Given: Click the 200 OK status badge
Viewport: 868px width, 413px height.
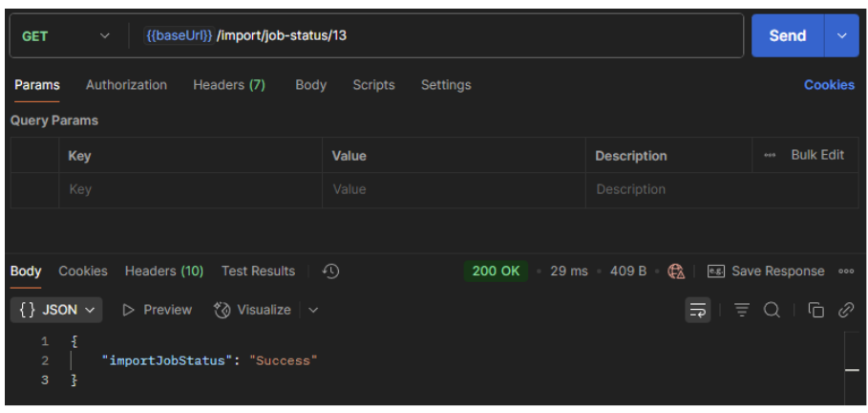Looking at the screenshot, I should click(x=496, y=272).
